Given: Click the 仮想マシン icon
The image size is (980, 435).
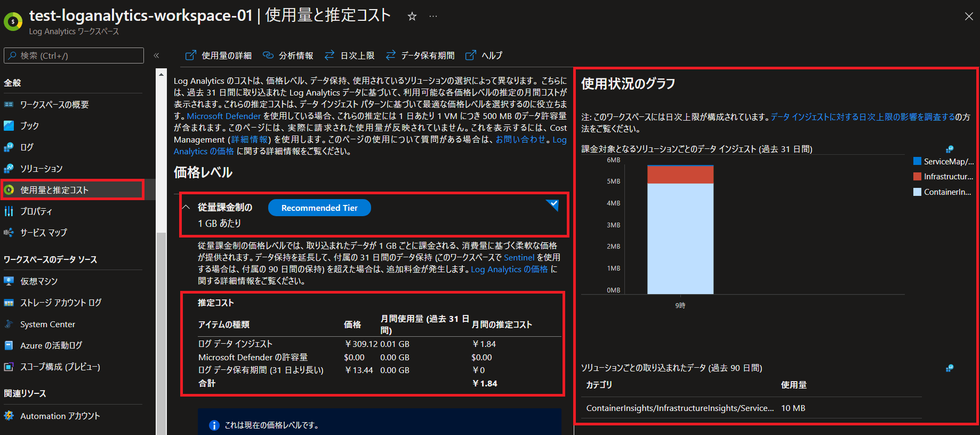Looking at the screenshot, I should point(9,281).
